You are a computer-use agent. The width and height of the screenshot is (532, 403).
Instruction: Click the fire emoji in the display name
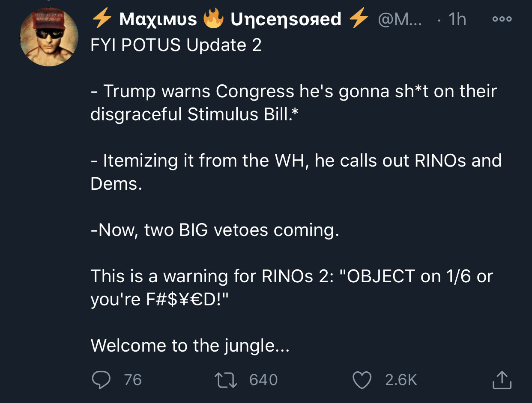click(213, 20)
